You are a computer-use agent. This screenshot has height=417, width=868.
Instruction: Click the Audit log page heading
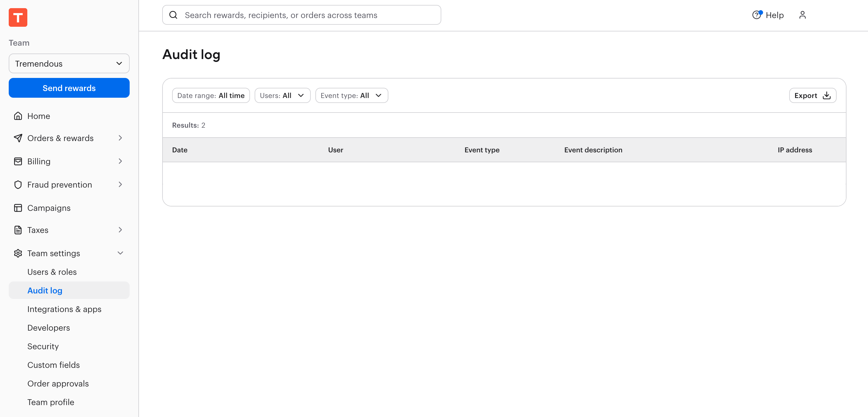pos(191,55)
